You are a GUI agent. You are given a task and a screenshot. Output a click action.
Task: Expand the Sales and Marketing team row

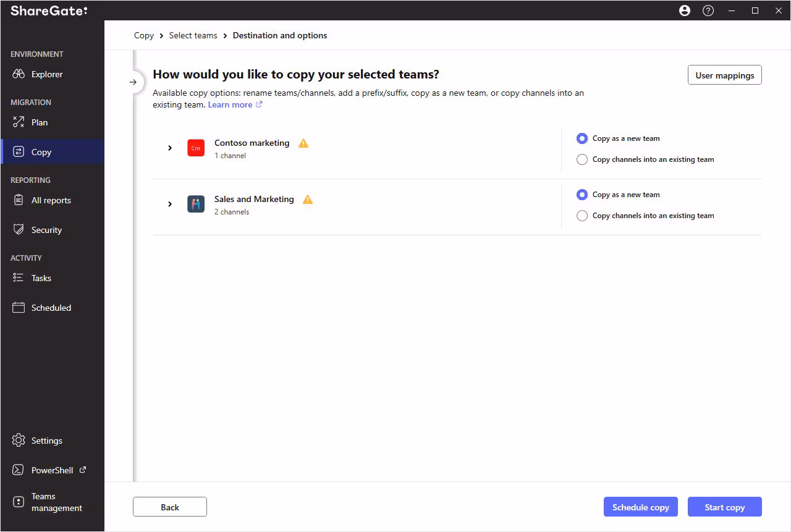tap(170, 204)
